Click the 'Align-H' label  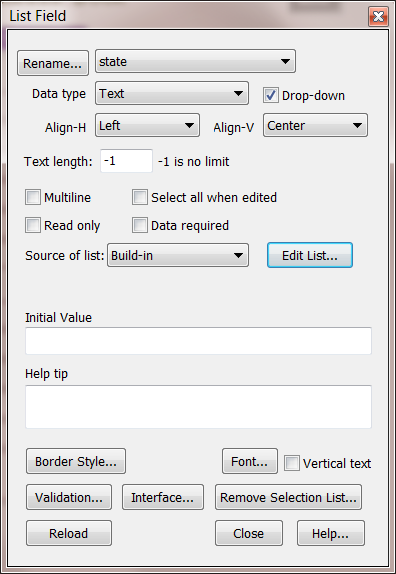(66, 127)
